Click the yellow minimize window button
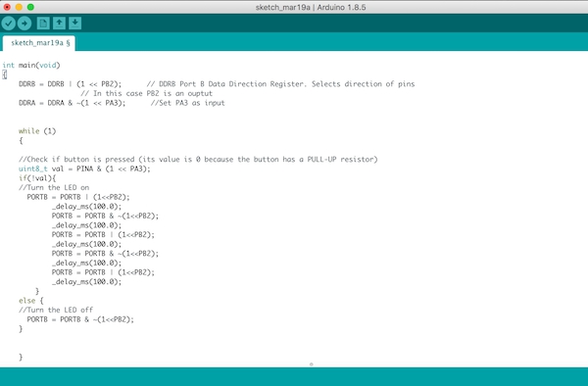Viewport: 588px width, 386px height. pos(19,7)
